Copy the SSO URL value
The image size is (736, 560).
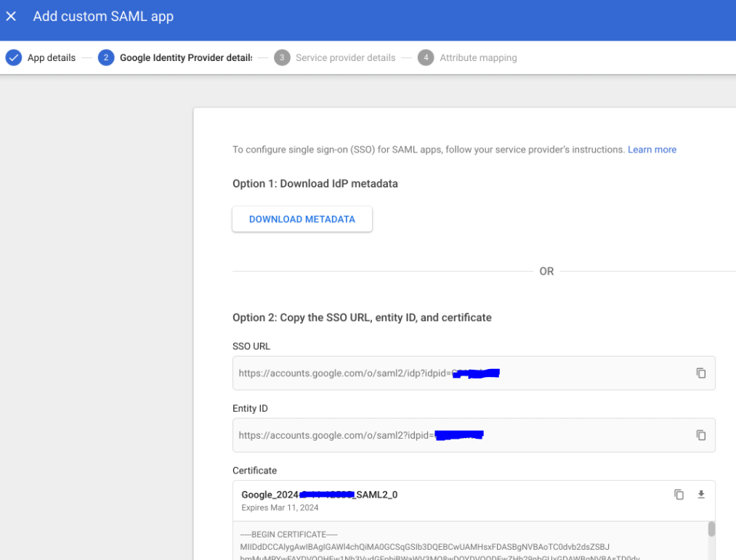(x=700, y=373)
